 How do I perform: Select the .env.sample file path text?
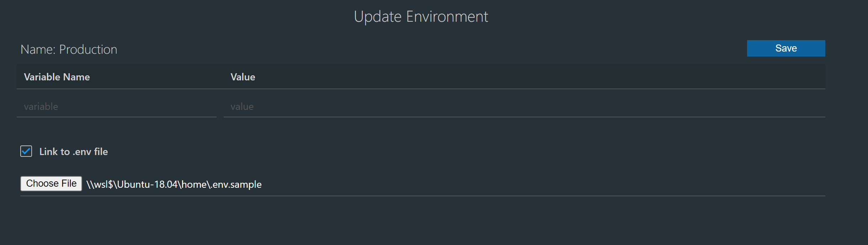point(174,184)
